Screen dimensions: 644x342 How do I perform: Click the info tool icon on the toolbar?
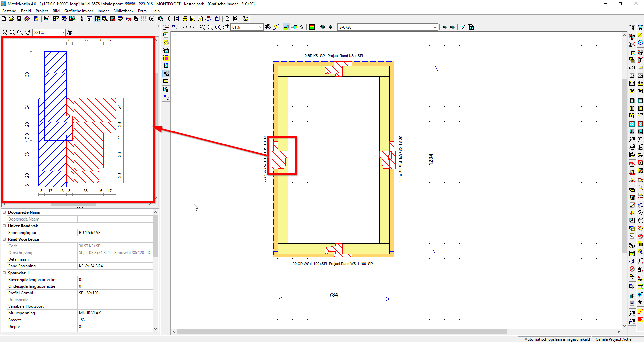click(82, 19)
